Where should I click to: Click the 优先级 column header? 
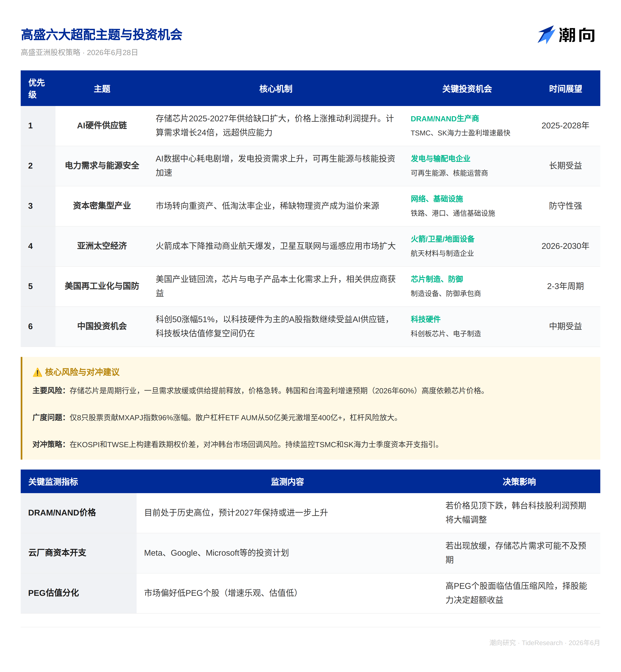[x=38, y=88]
